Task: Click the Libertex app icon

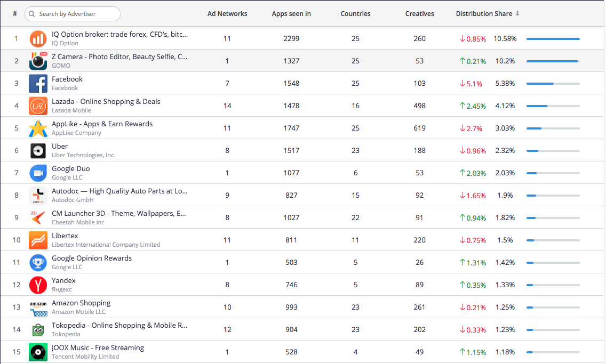Action: [38, 240]
